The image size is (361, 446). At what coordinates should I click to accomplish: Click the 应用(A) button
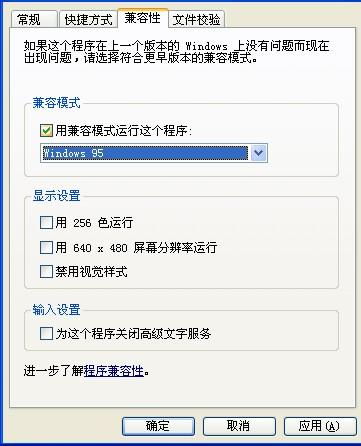click(x=319, y=426)
